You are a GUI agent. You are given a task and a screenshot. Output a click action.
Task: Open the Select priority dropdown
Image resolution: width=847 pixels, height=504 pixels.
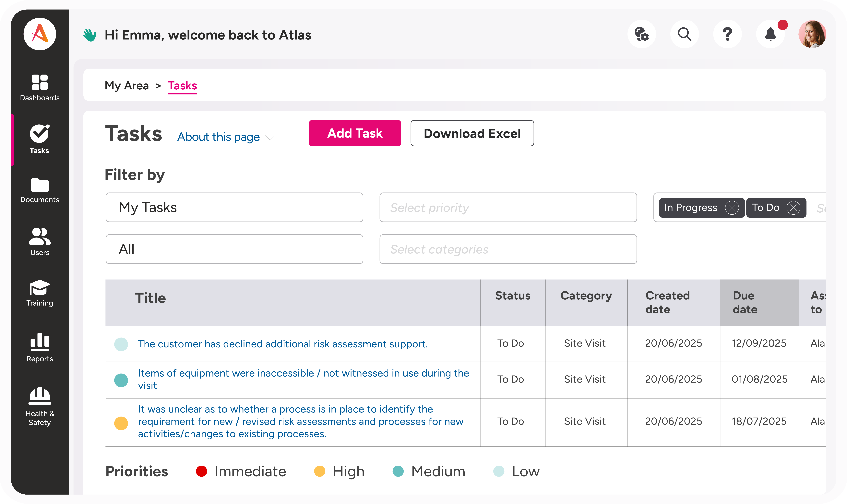pyautogui.click(x=508, y=207)
